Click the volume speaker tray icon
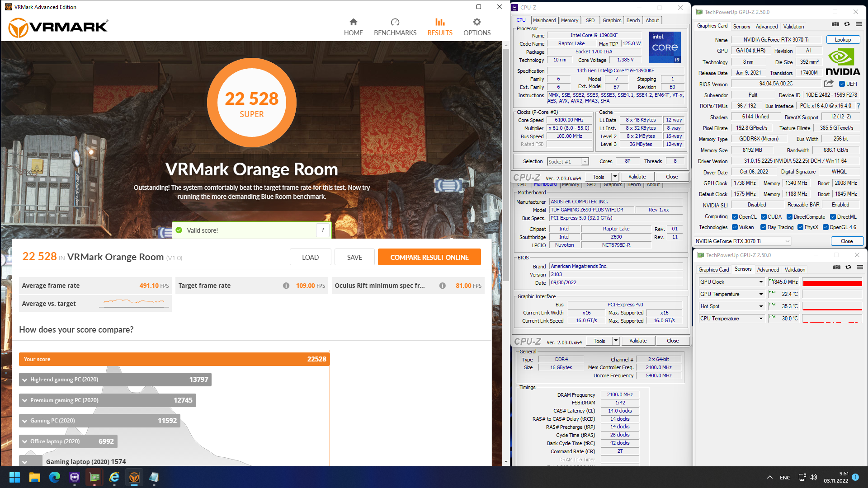Screen dimensions: 868x488 point(813,477)
